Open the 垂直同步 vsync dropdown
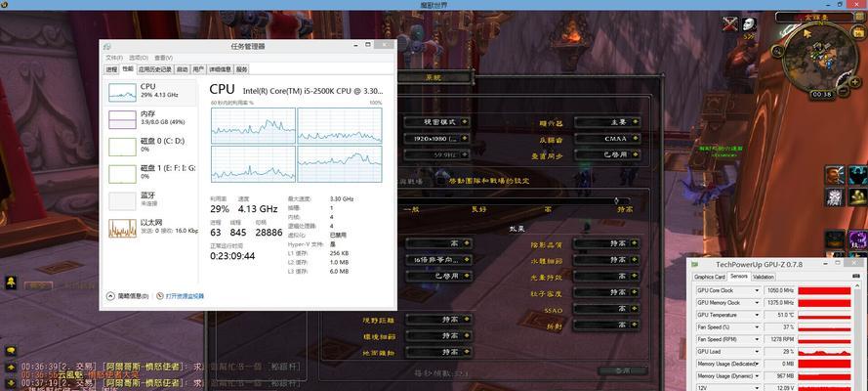 [x=606, y=155]
